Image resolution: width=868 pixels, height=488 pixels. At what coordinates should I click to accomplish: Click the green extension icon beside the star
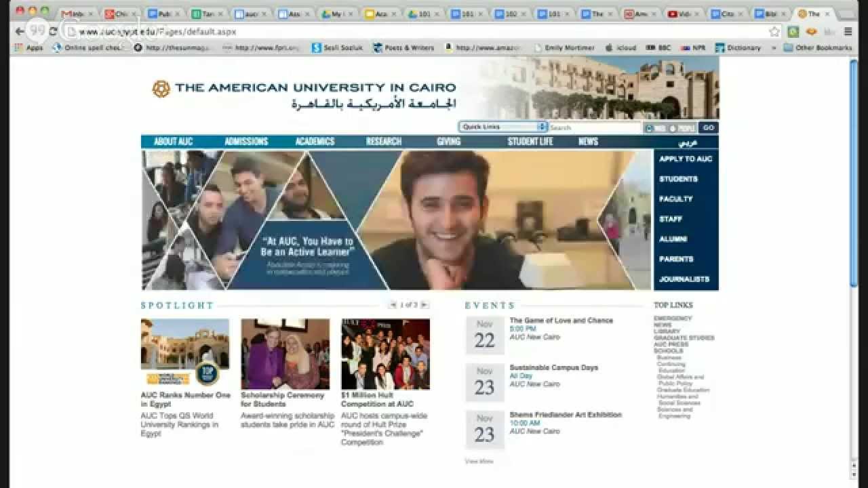pos(793,31)
